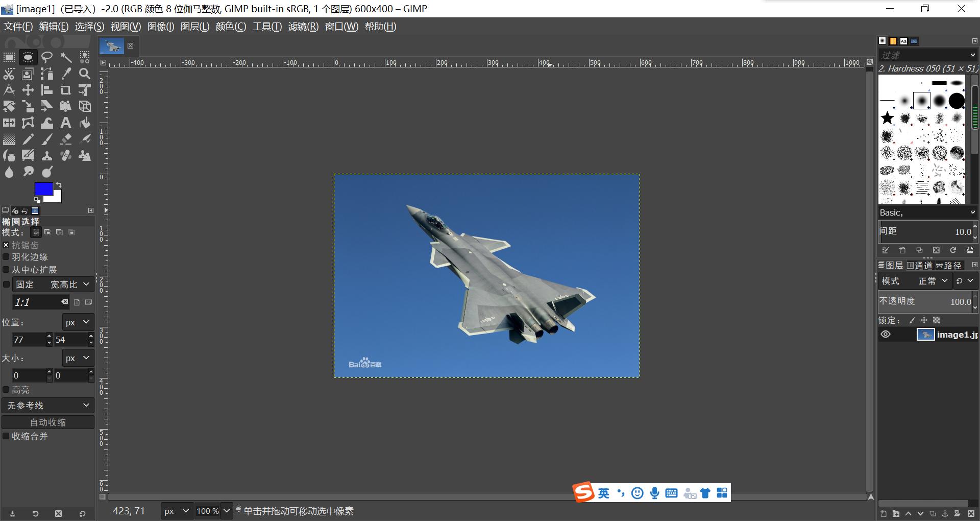Select the Text tool

pyautogui.click(x=66, y=123)
